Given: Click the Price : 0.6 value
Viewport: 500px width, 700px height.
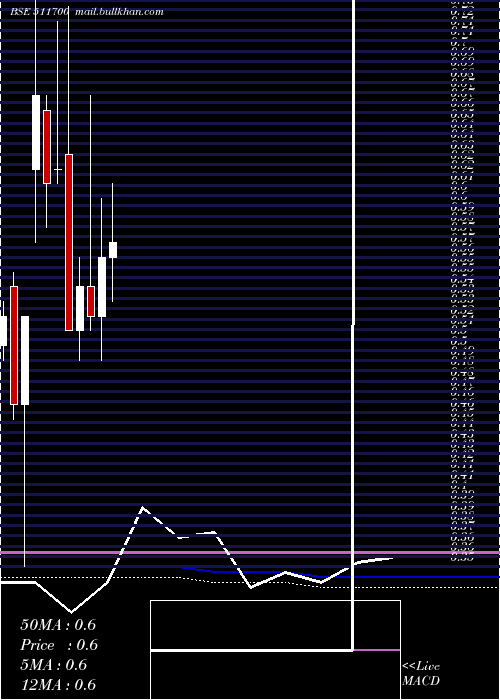Looking at the screenshot, I should click(59, 645).
